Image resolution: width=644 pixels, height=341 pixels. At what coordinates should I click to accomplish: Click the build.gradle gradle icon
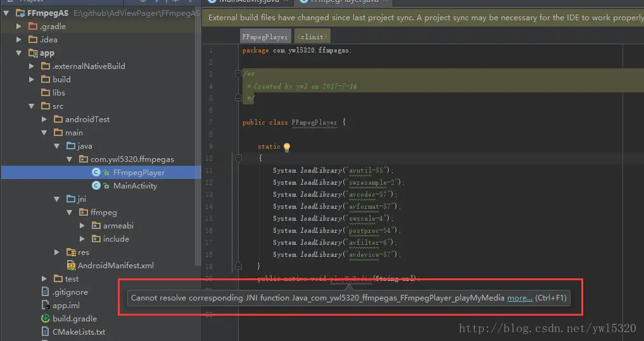coord(46,318)
